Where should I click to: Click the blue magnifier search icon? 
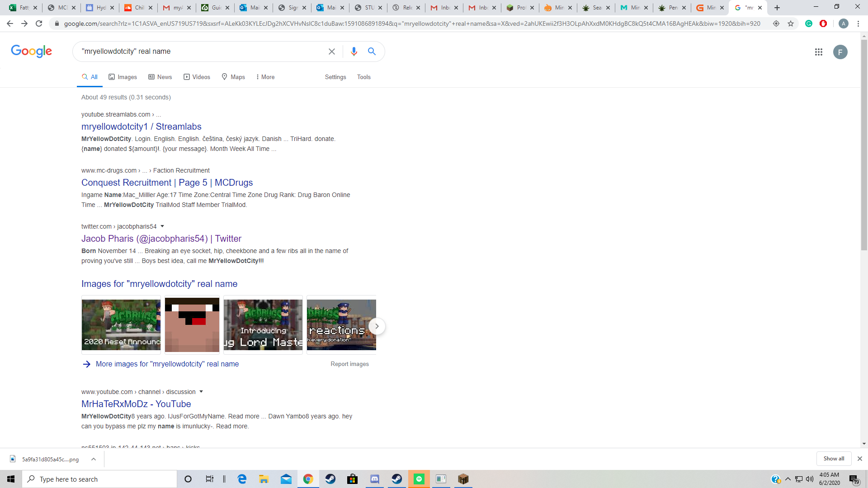pos(372,52)
